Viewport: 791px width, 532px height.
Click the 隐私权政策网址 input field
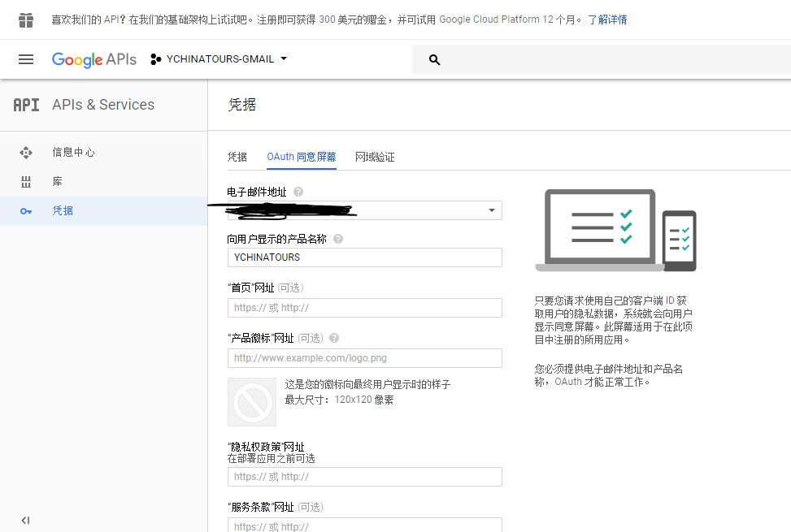[x=365, y=477]
